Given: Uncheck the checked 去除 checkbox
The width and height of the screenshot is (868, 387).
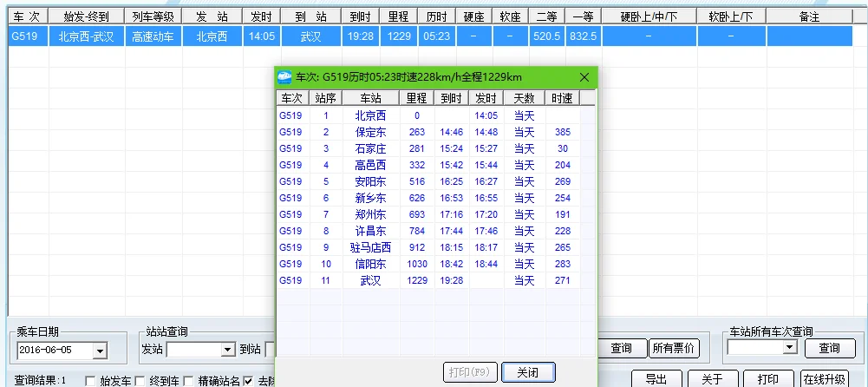Looking at the screenshot, I should pos(248,381).
